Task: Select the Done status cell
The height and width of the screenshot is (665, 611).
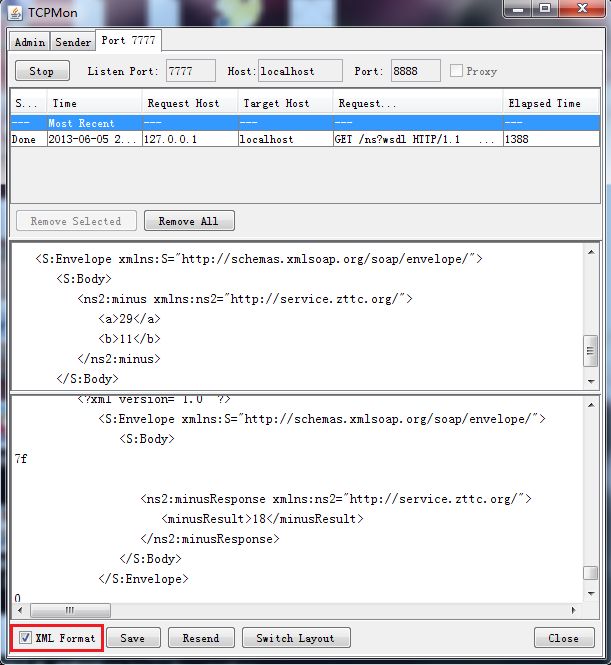Action: [x=29, y=139]
